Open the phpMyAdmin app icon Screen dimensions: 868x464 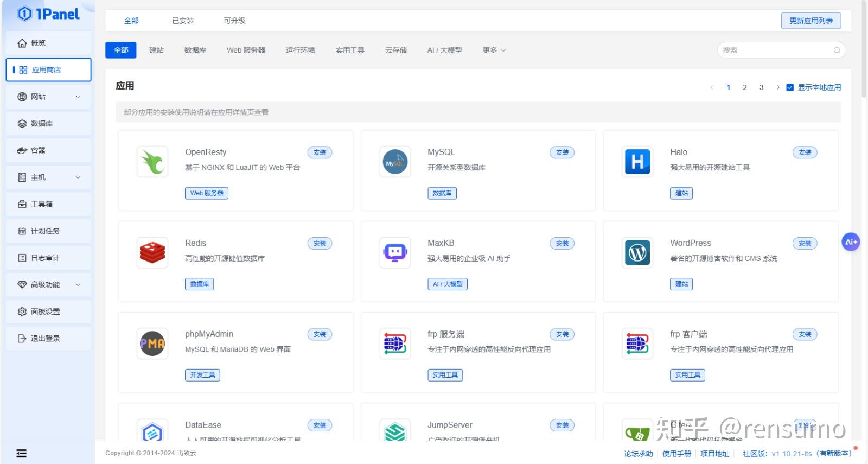pyautogui.click(x=152, y=344)
